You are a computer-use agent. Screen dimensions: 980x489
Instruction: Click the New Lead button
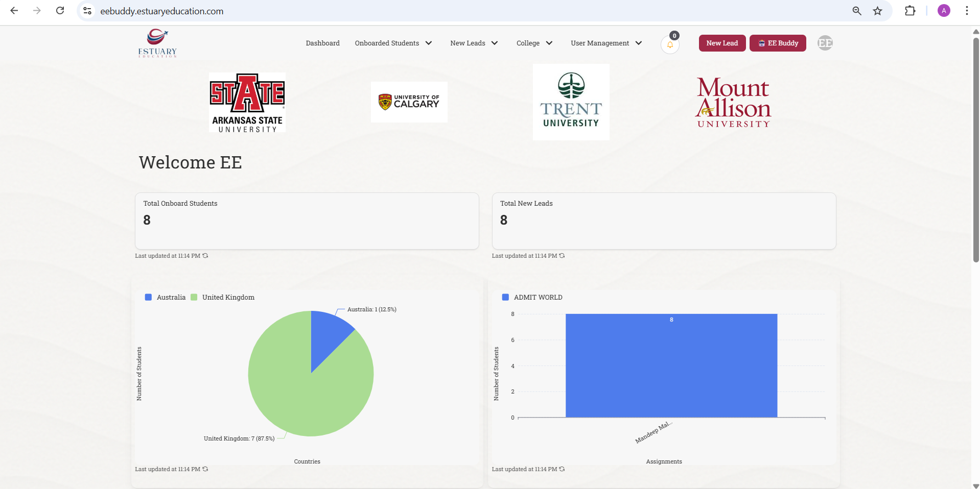pos(722,43)
